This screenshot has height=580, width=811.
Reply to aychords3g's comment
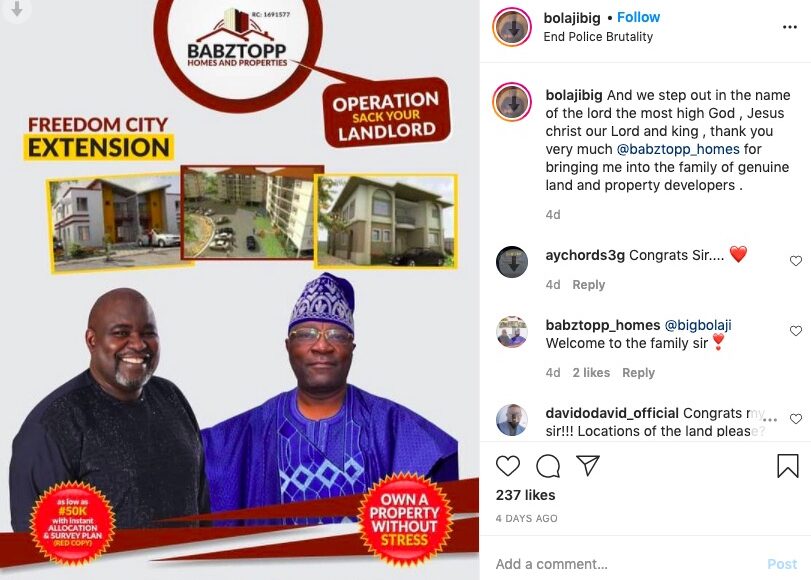[x=589, y=285]
